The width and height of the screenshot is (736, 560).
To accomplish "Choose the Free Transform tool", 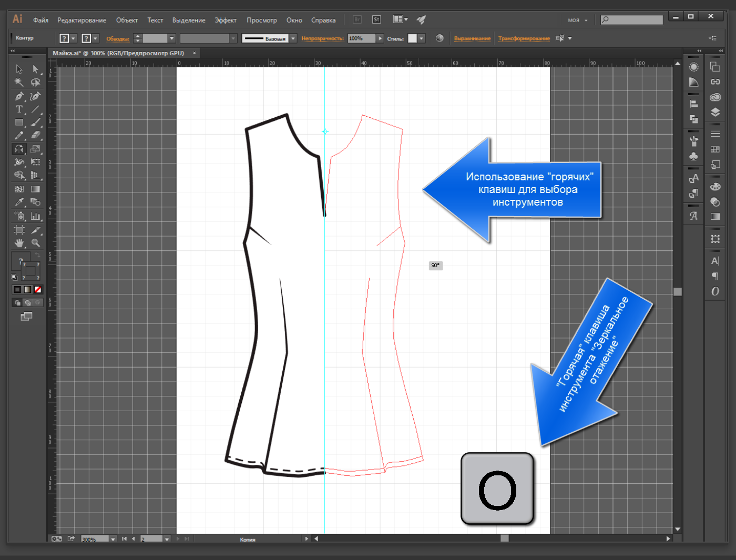I will (35, 162).
